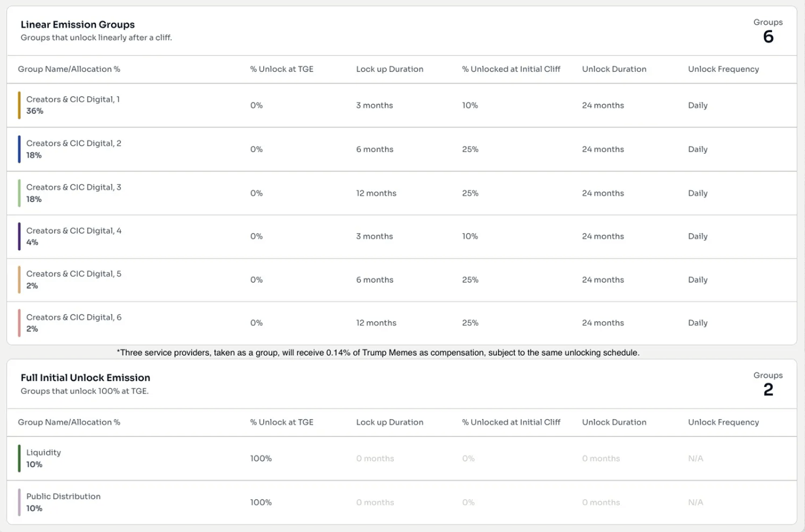Image resolution: width=805 pixels, height=532 pixels.
Task: Click '3 months' lock up for Digital, 1
Action: (374, 105)
